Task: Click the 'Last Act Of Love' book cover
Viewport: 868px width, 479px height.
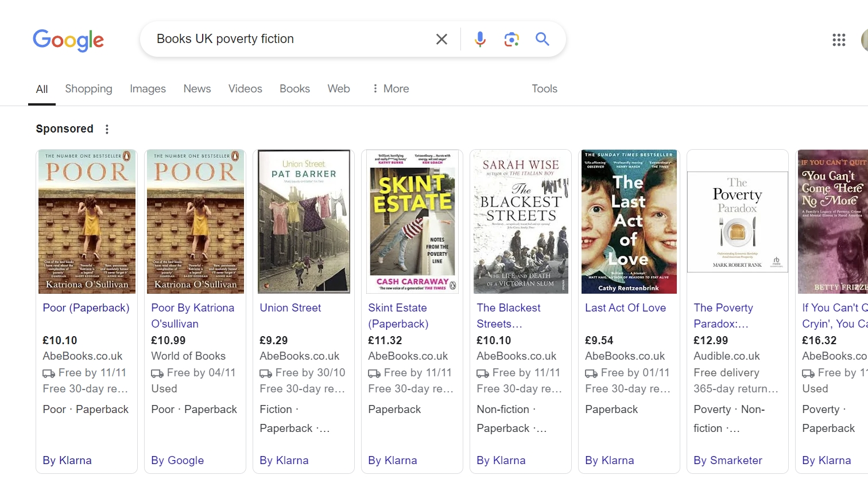Action: 629,221
